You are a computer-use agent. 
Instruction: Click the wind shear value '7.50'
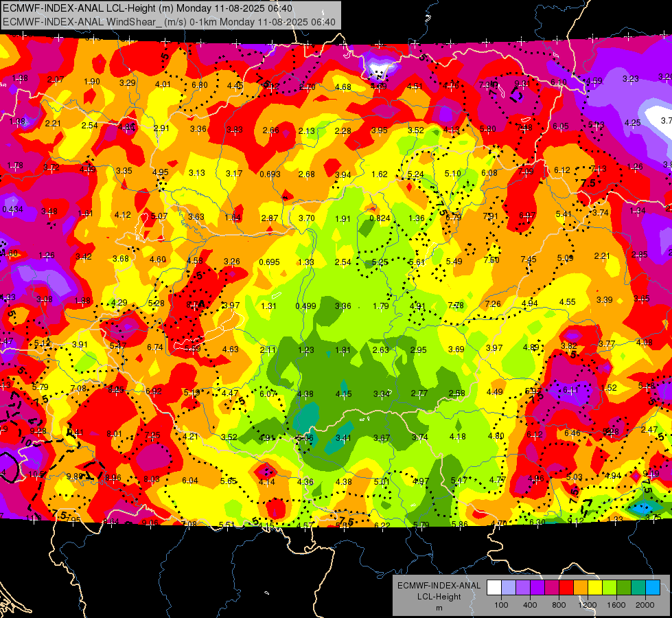(x=491, y=260)
